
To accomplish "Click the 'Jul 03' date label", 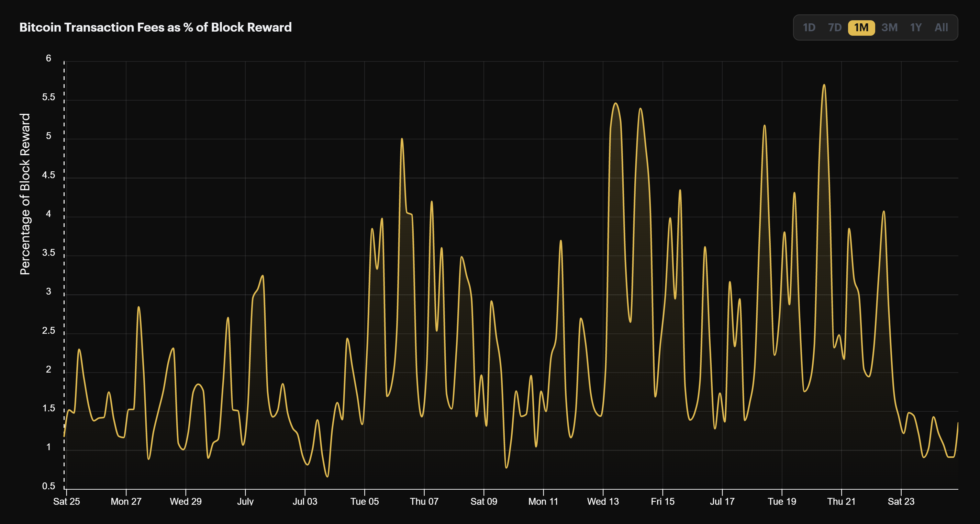I will pos(305,501).
